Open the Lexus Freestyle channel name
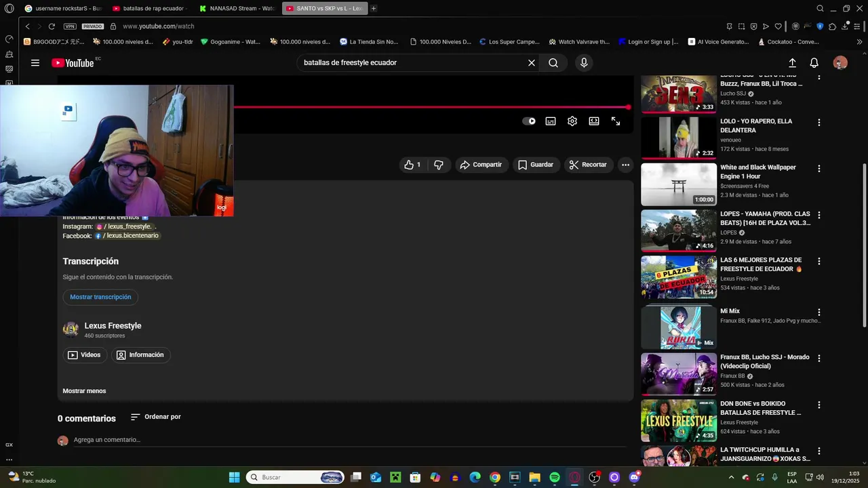868x488 pixels. (113, 326)
